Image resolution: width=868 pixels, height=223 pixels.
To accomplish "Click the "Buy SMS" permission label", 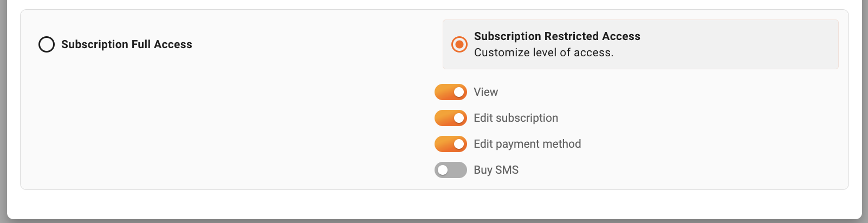I will click(496, 170).
